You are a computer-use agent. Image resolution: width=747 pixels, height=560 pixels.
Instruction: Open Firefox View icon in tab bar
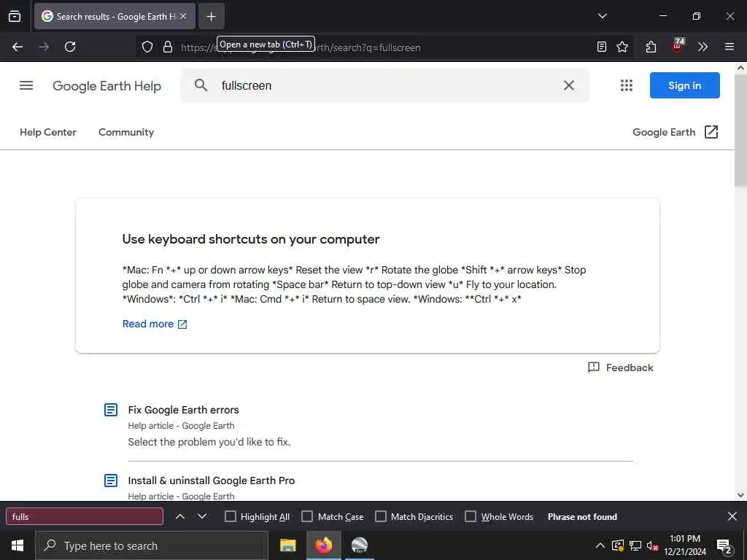coord(15,16)
